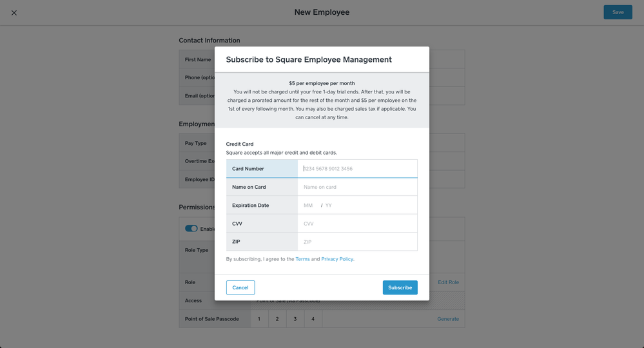Select passcode digit box showing 4
Viewport: 644px width, 348px height.
tap(313, 319)
